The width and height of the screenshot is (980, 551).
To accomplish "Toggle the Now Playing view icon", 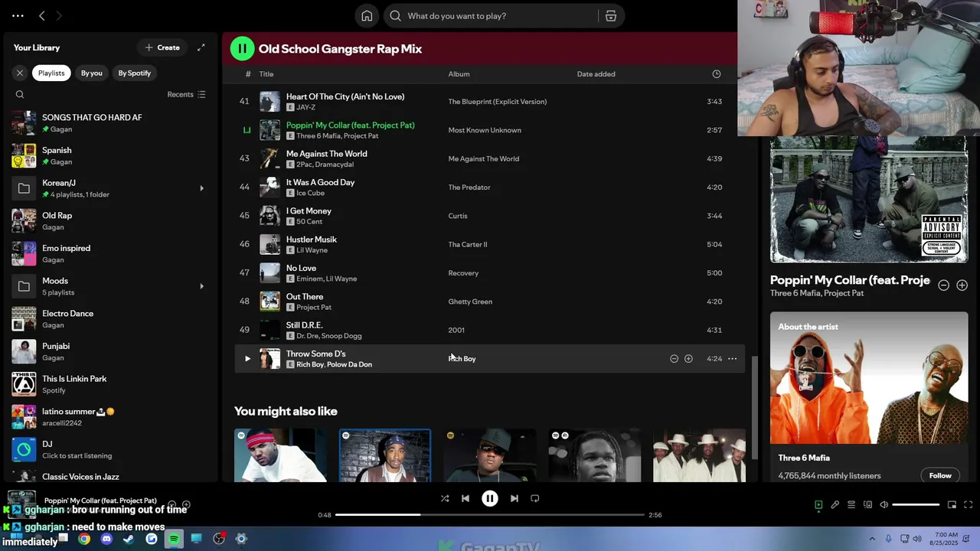I will [818, 504].
